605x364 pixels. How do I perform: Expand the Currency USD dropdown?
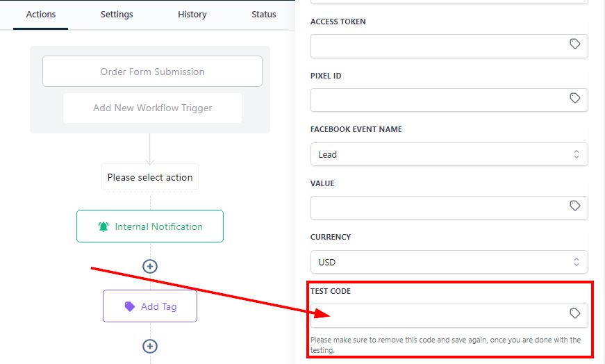[x=449, y=262]
